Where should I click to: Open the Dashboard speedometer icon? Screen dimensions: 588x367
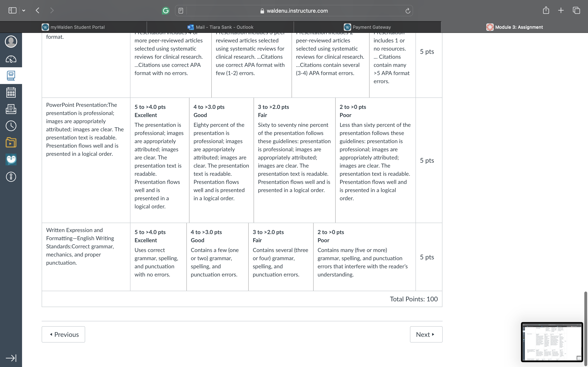[x=11, y=59]
